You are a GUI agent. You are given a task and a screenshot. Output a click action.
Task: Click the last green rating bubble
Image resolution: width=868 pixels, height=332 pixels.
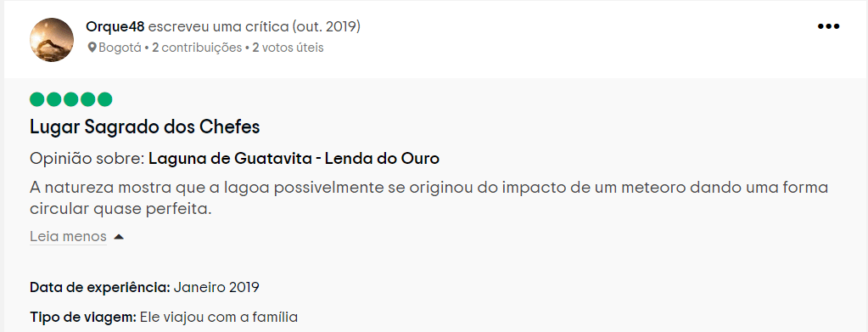click(104, 99)
